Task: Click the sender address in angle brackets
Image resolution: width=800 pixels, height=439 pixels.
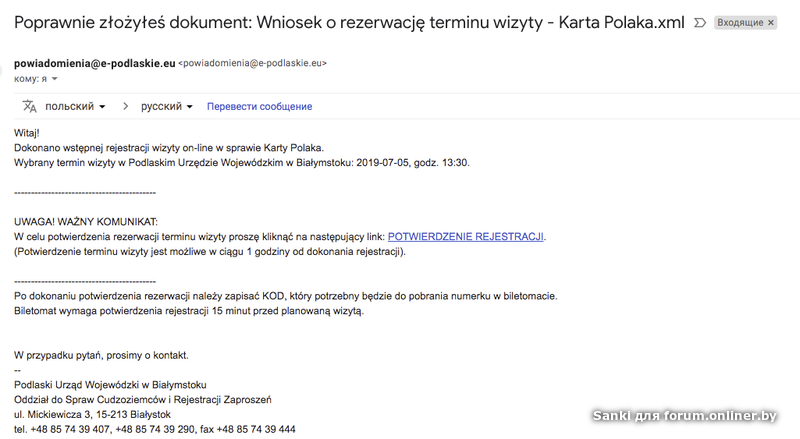Action: point(253,63)
